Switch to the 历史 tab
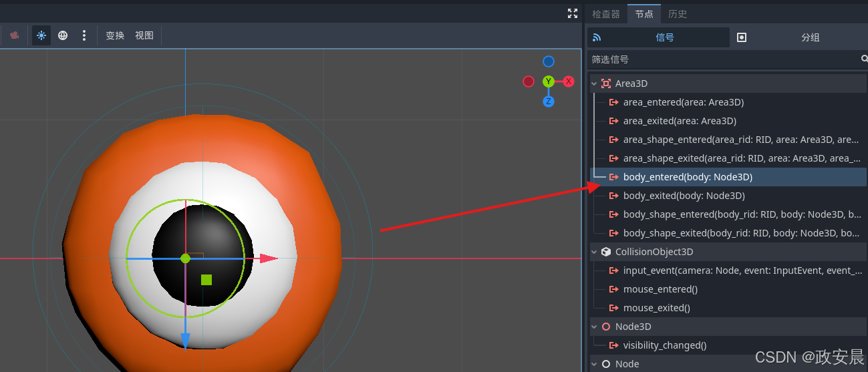 (678, 14)
